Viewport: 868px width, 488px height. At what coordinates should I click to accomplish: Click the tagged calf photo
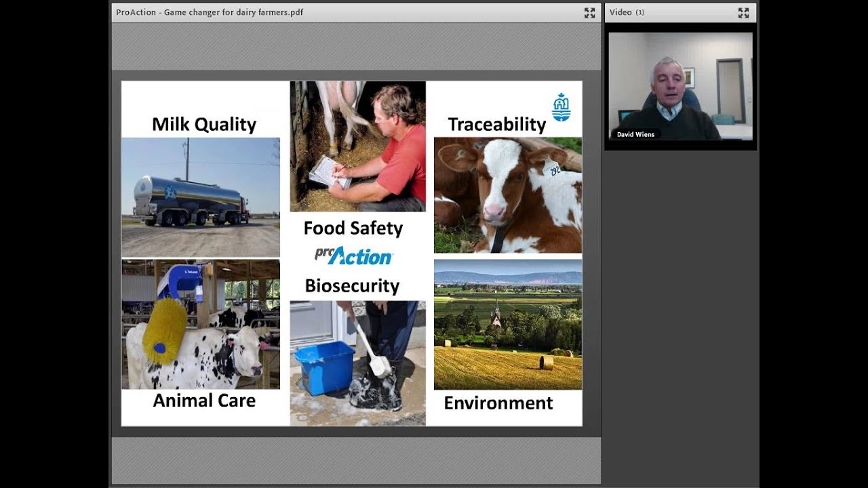tap(508, 195)
